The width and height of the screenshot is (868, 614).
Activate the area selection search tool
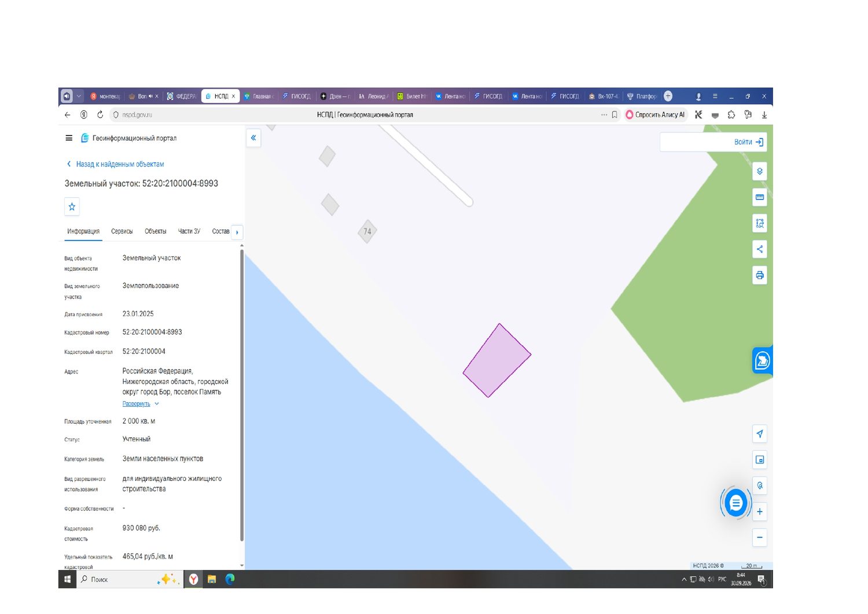760,223
